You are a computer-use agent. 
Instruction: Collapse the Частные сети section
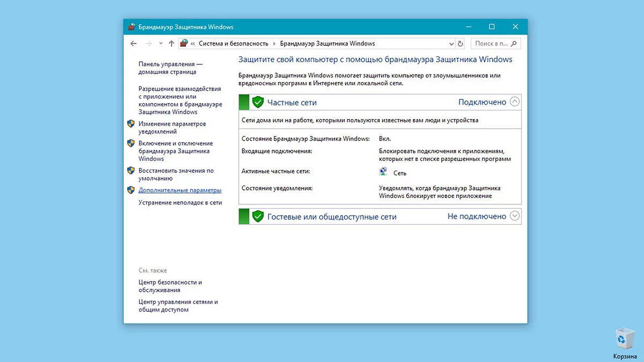515,101
